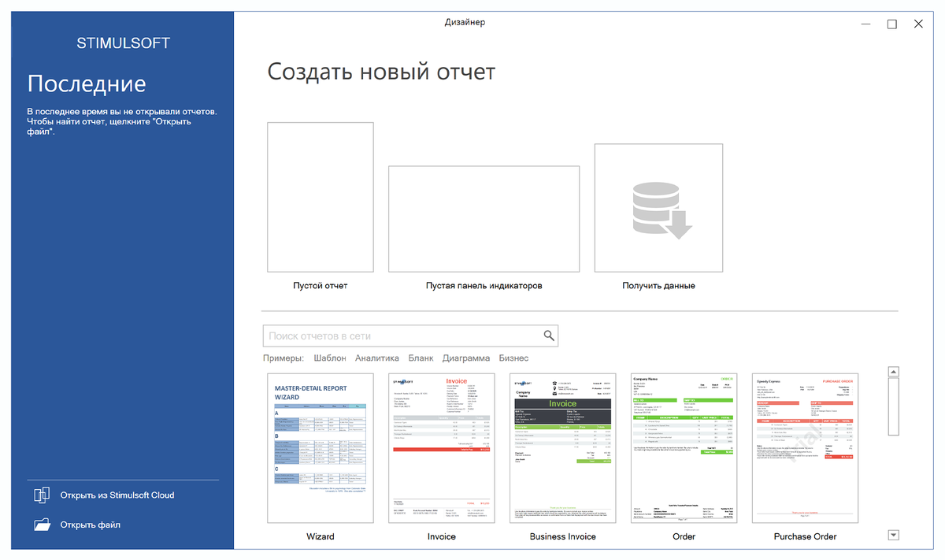The height and width of the screenshot is (560, 945).
Task: Click the 'Business Invoice' template caption
Action: pos(563,536)
